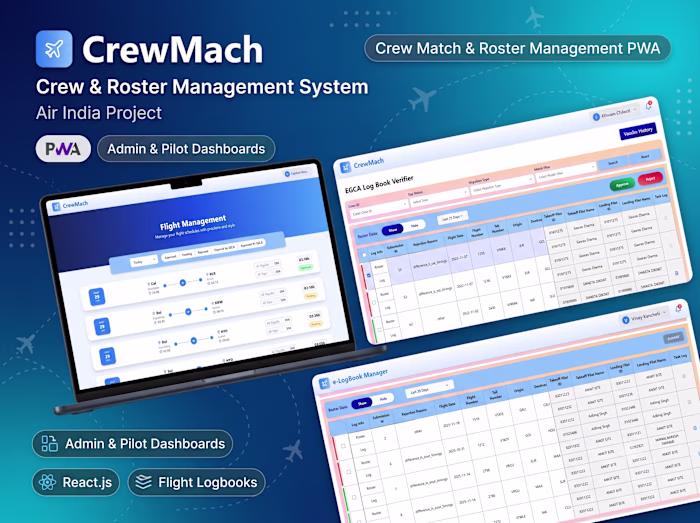Viewport: 700px width, 523px height.
Task: Open the Rejection Type dropdown
Action: pyautogui.click(x=502, y=184)
